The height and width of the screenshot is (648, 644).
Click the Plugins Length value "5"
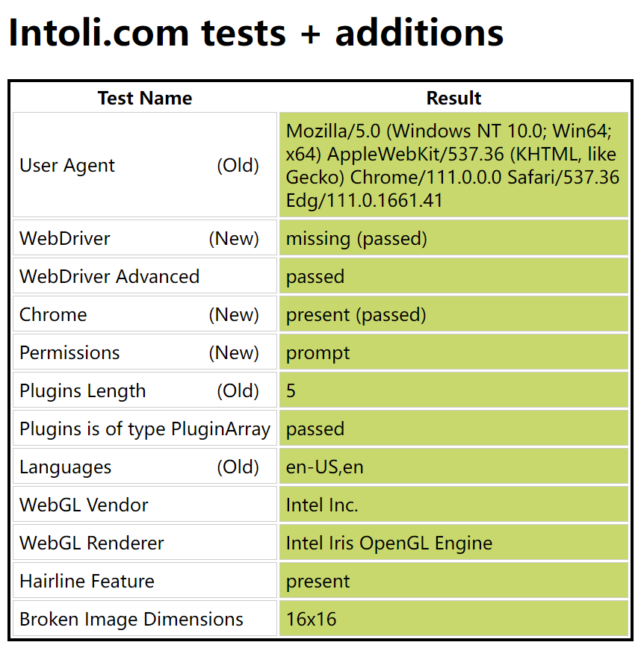[291, 391]
